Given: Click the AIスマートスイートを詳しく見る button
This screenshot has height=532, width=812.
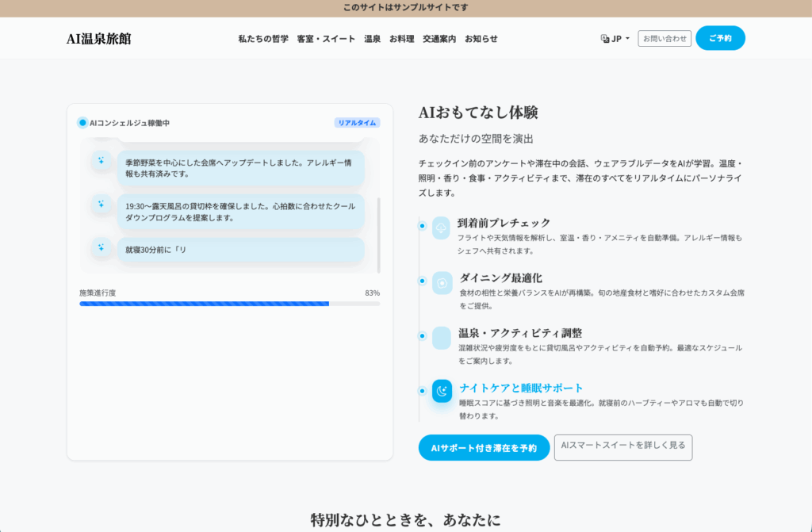Looking at the screenshot, I should pyautogui.click(x=622, y=446).
